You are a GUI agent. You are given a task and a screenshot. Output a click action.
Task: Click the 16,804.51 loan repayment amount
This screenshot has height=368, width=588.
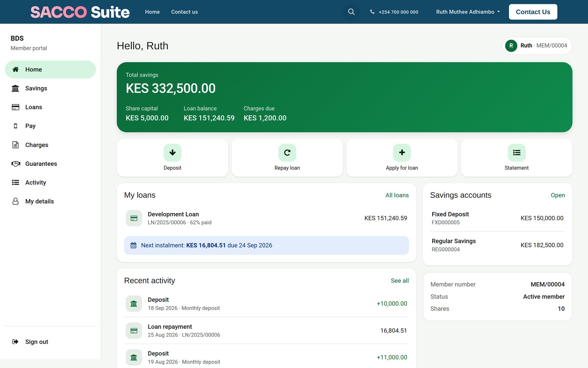tap(394, 330)
